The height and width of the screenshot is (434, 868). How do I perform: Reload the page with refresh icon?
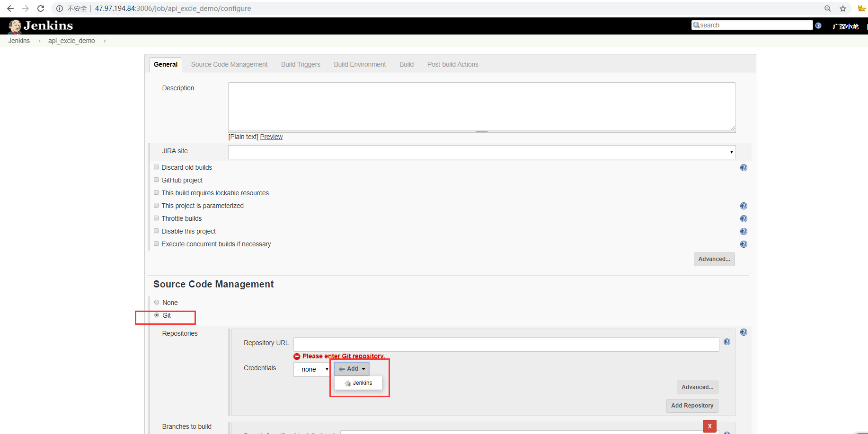41,9
